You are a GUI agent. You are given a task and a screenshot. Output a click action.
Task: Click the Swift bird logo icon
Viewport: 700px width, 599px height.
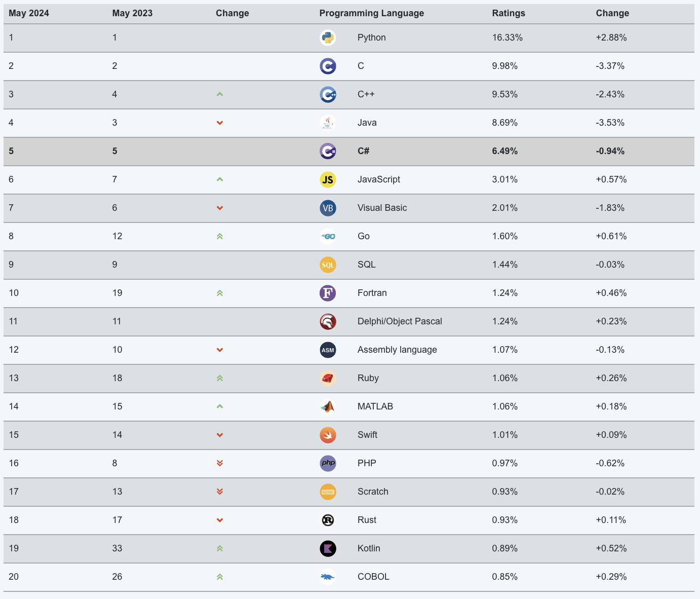point(328,435)
